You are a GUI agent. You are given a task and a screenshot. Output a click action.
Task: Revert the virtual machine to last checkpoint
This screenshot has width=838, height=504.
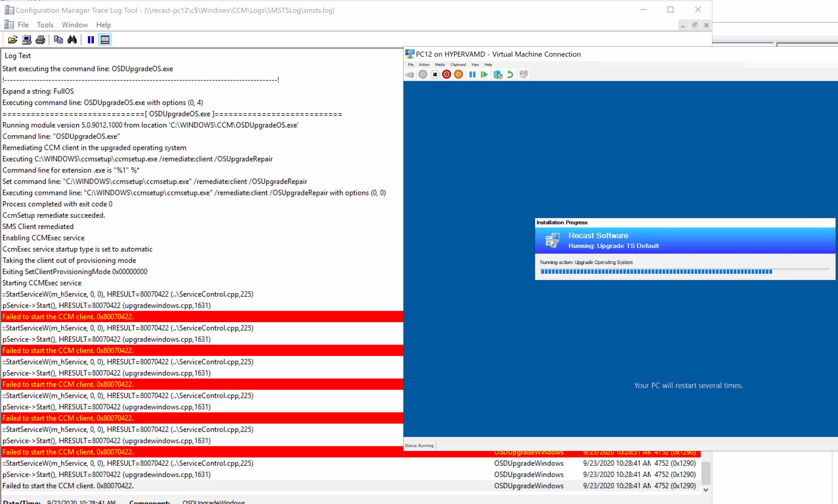(x=510, y=74)
